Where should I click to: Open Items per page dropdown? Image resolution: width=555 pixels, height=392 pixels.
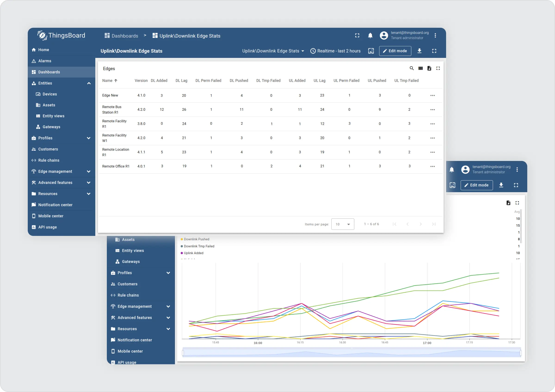(x=342, y=224)
